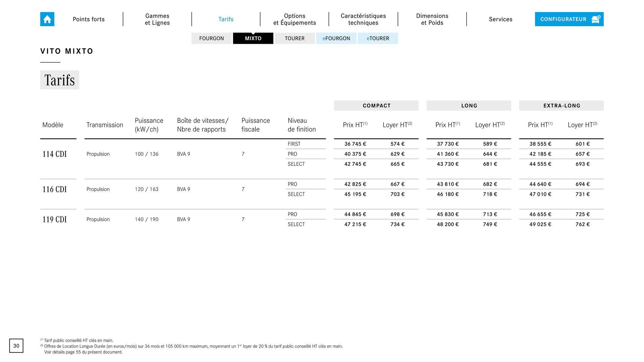This screenshot has width=644, height=362.
Task: Click the 45 195 € price cell
Action: pyautogui.click(x=355, y=194)
